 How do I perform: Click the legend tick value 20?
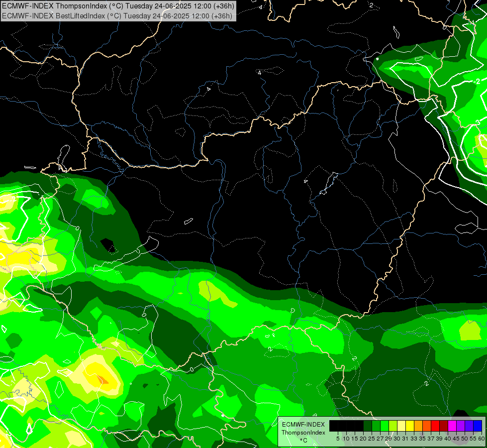[x=363, y=439]
